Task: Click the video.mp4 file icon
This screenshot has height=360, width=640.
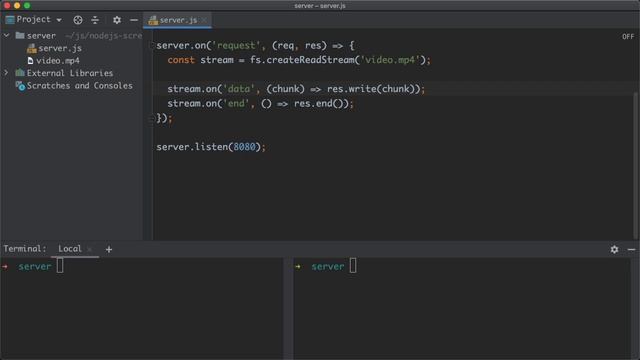Action: coord(30,60)
